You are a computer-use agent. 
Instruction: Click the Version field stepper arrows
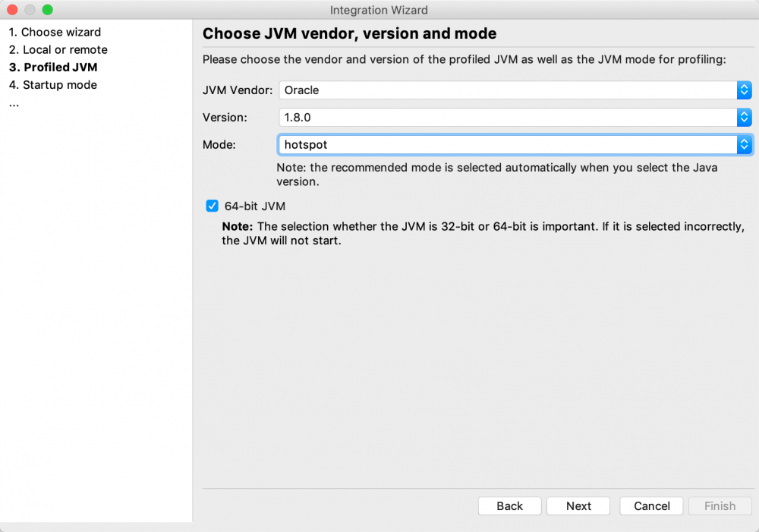click(x=745, y=117)
